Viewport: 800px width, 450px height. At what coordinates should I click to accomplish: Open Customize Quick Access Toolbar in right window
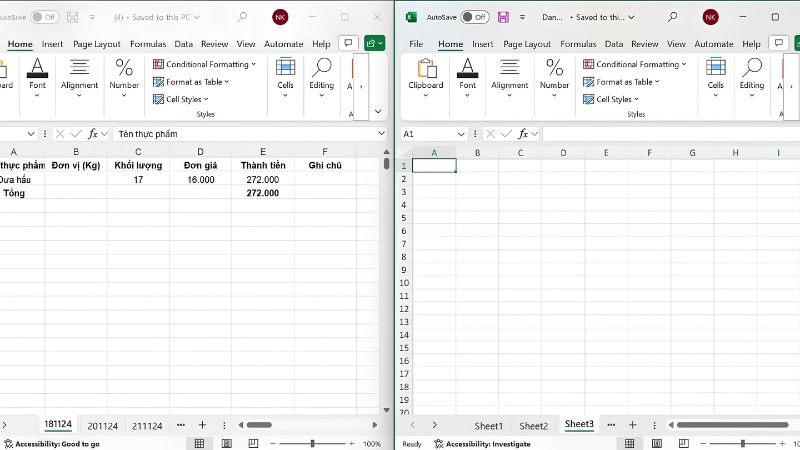pos(522,17)
